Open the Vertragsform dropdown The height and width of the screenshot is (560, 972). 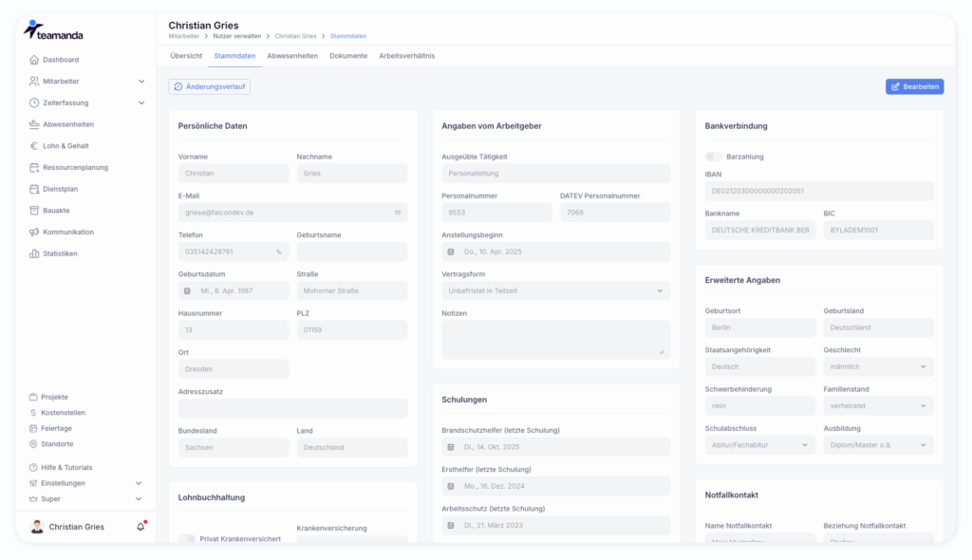555,290
